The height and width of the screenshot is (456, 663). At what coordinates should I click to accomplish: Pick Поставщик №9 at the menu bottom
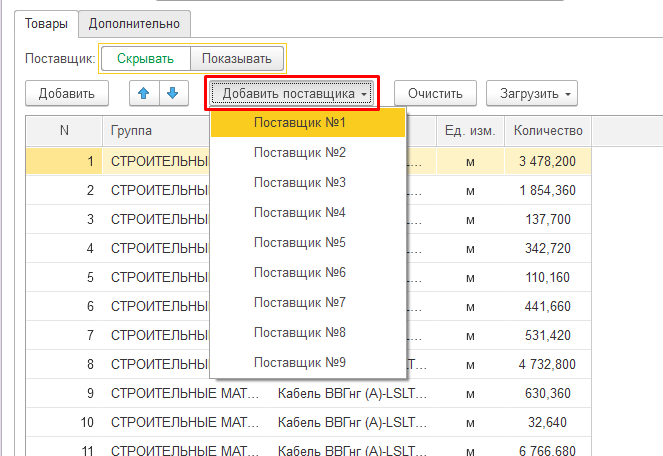pos(299,362)
